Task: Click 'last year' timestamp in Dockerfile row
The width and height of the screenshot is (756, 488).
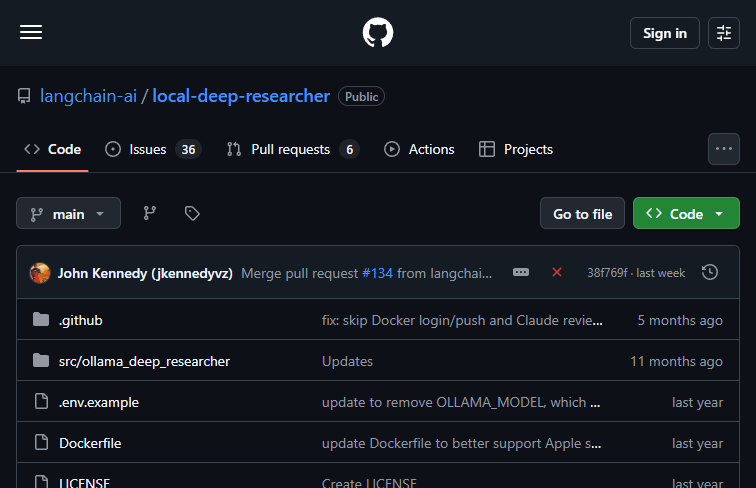Action: tap(698, 443)
